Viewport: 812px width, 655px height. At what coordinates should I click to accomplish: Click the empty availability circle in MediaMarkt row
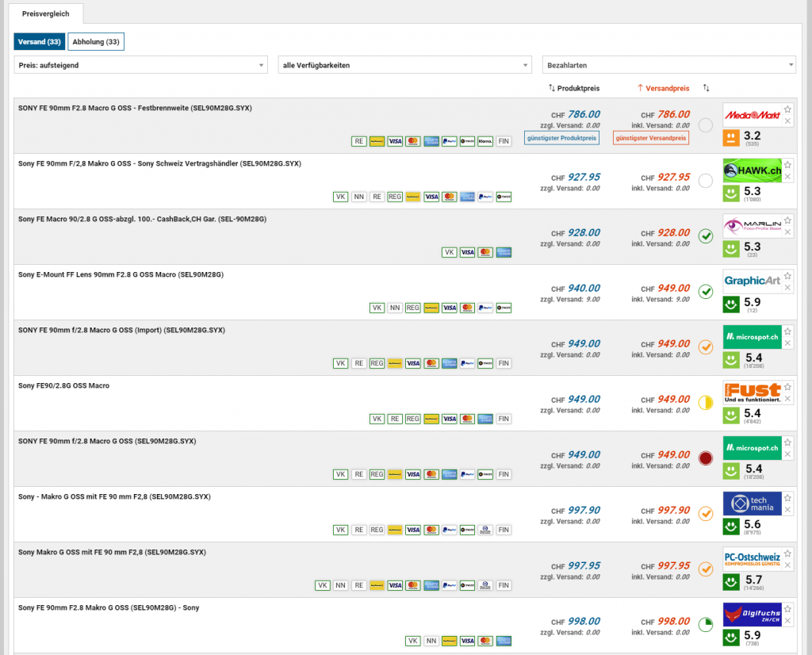pos(706,125)
